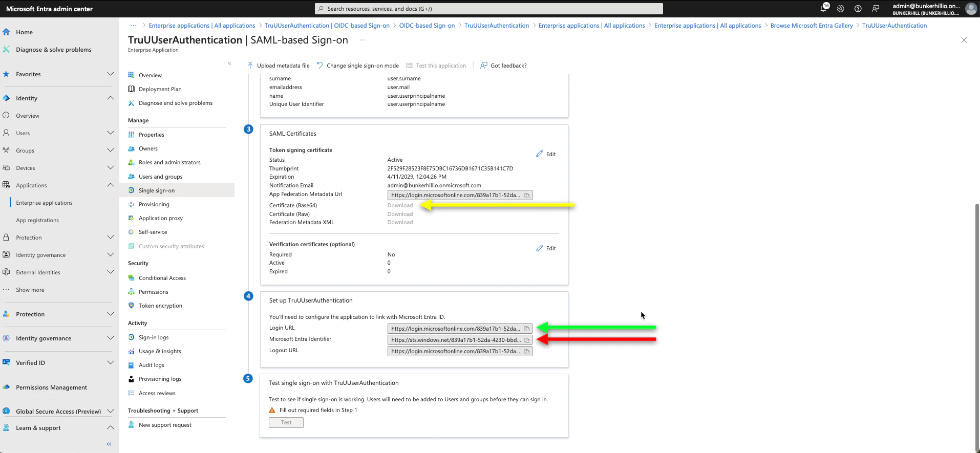Open Deployment Plan
This screenshot has width=980, height=453.
tap(160, 89)
